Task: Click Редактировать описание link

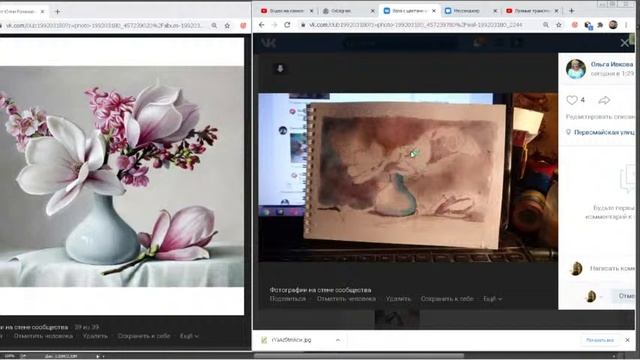Action: click(x=600, y=117)
